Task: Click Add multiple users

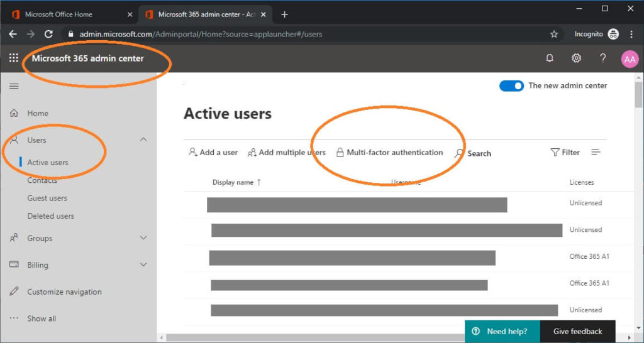Action: [x=287, y=152]
